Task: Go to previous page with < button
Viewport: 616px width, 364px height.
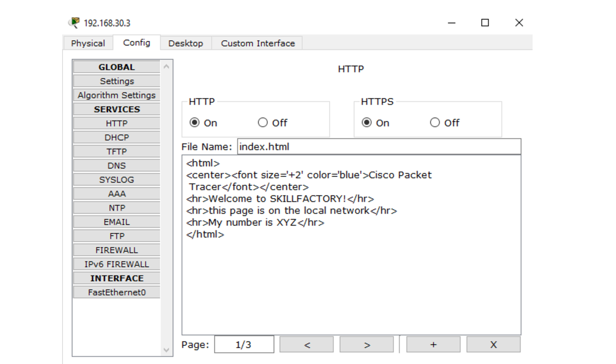Action: pos(306,345)
